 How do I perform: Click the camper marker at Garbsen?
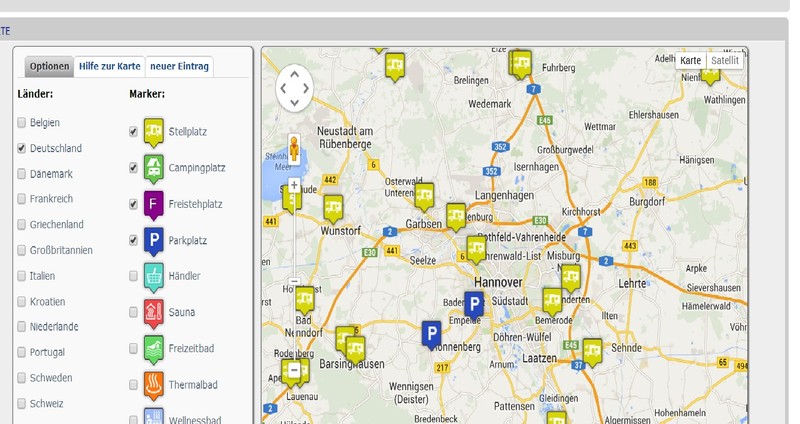(x=424, y=196)
